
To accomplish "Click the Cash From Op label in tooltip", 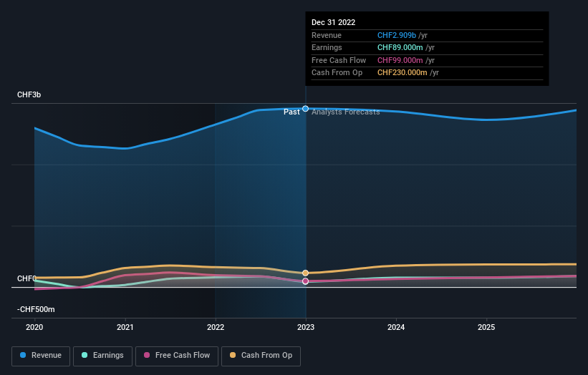I will pos(337,73).
